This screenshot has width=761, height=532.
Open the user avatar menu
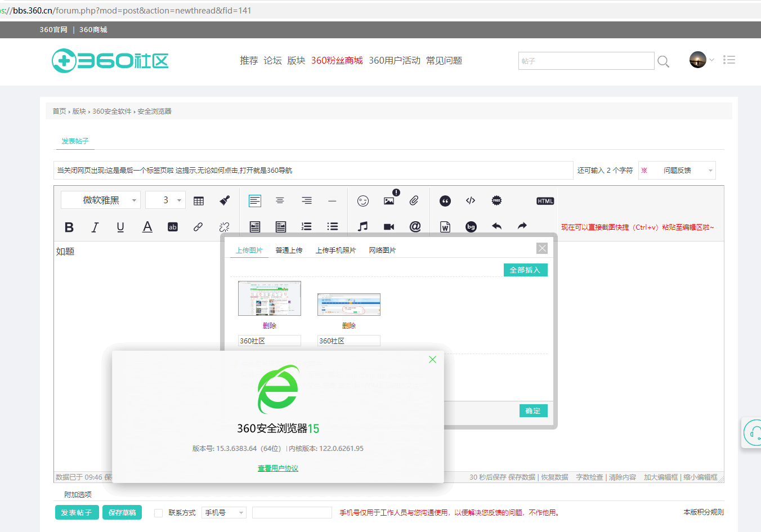(698, 60)
